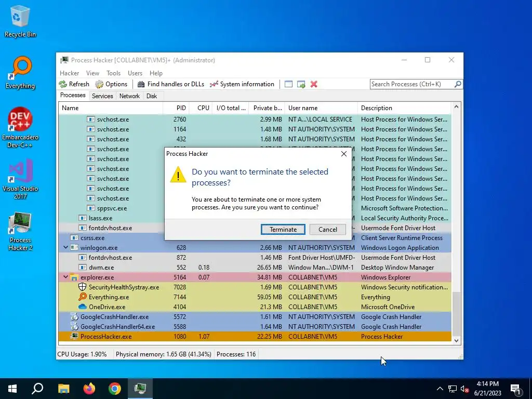This screenshot has height=399, width=532.
Task: Open Options from the toolbar
Action: point(111,84)
